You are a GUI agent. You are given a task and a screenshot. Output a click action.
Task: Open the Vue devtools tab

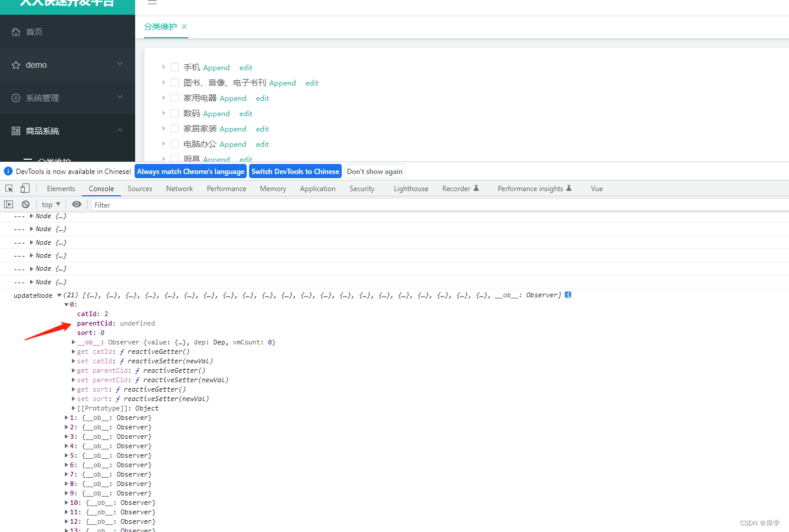(597, 189)
